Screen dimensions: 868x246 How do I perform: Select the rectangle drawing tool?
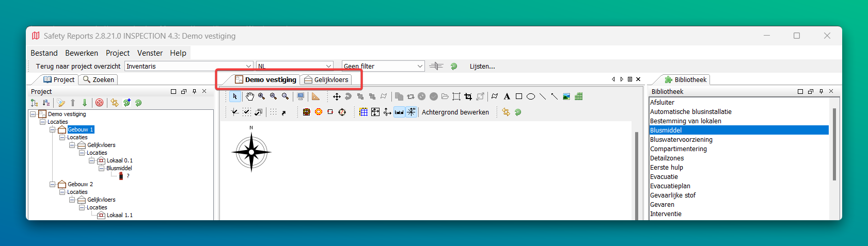[x=519, y=96]
